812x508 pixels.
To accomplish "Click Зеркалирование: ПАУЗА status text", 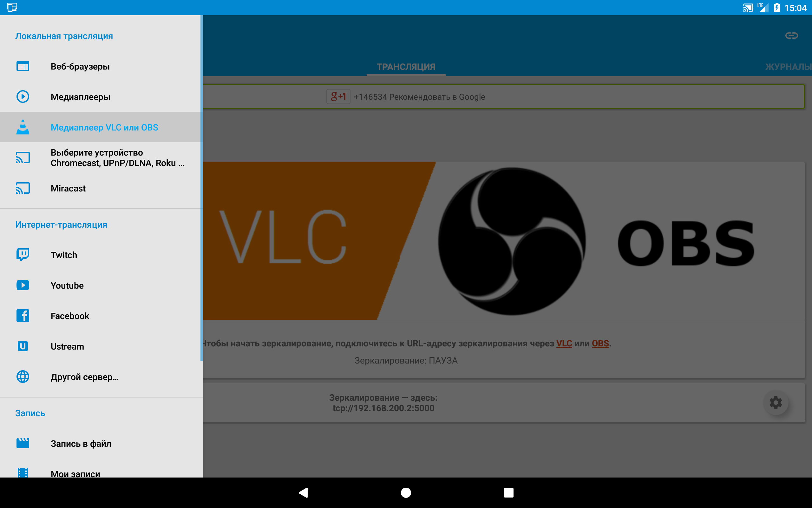I will tap(406, 360).
